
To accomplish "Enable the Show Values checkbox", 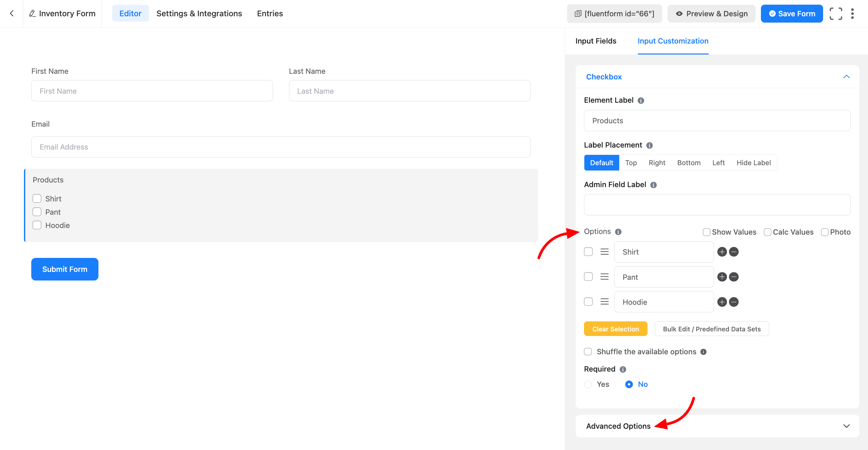I will [x=707, y=232].
